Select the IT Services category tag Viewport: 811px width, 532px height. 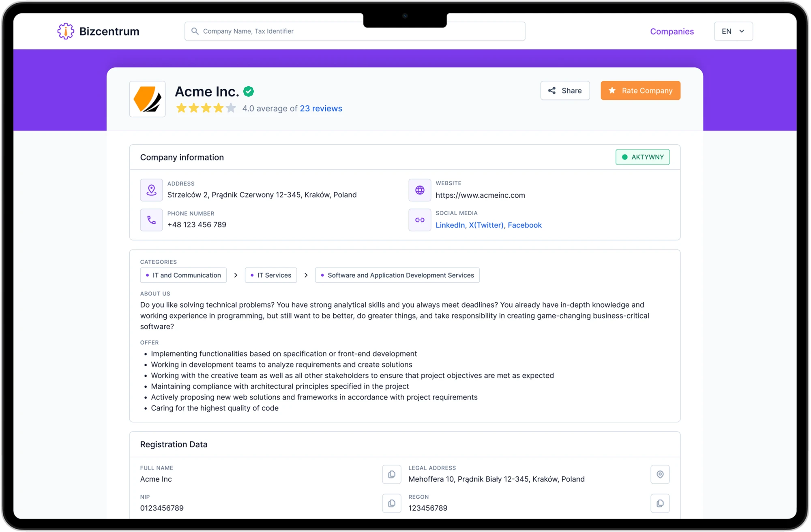pos(271,276)
